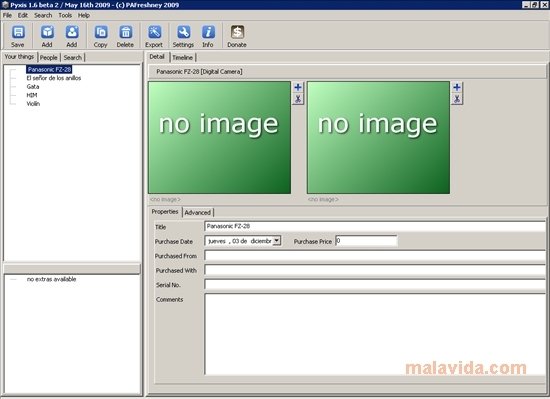550x399 pixels.
Task: Remove image from second picture slot
Action: [457, 99]
